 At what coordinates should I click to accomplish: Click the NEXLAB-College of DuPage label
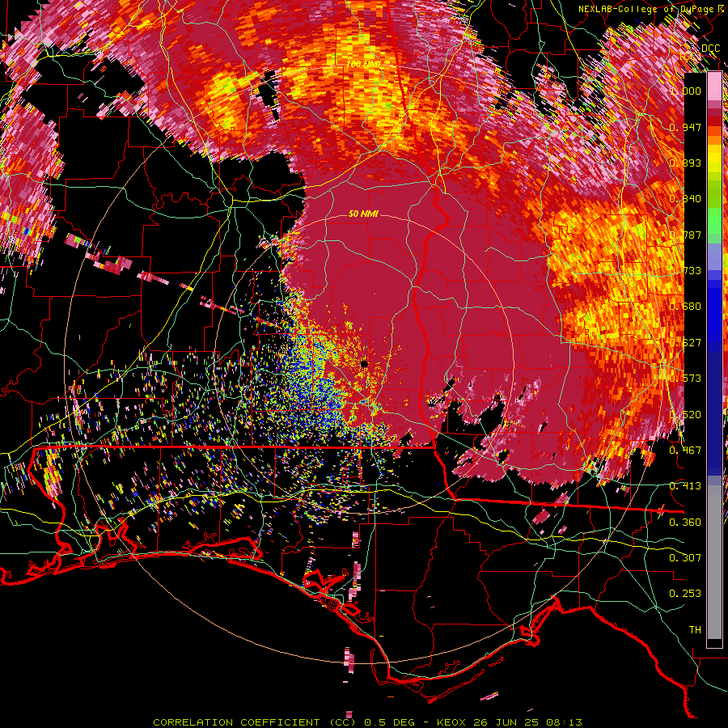[x=647, y=9]
